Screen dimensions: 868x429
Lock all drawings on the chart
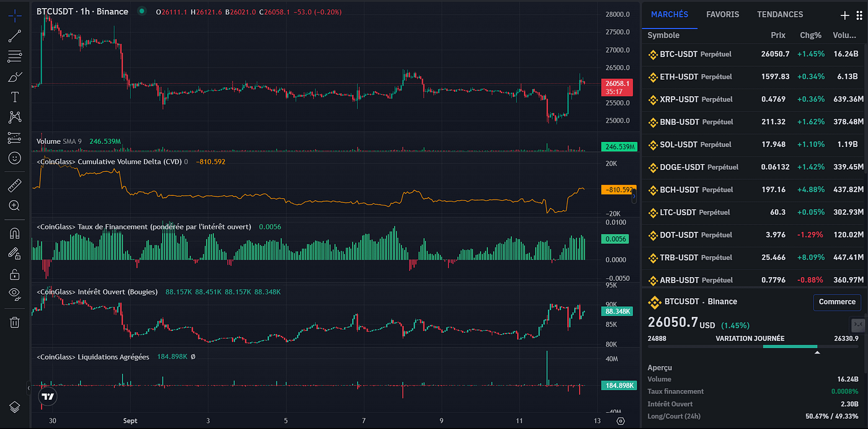click(x=15, y=274)
